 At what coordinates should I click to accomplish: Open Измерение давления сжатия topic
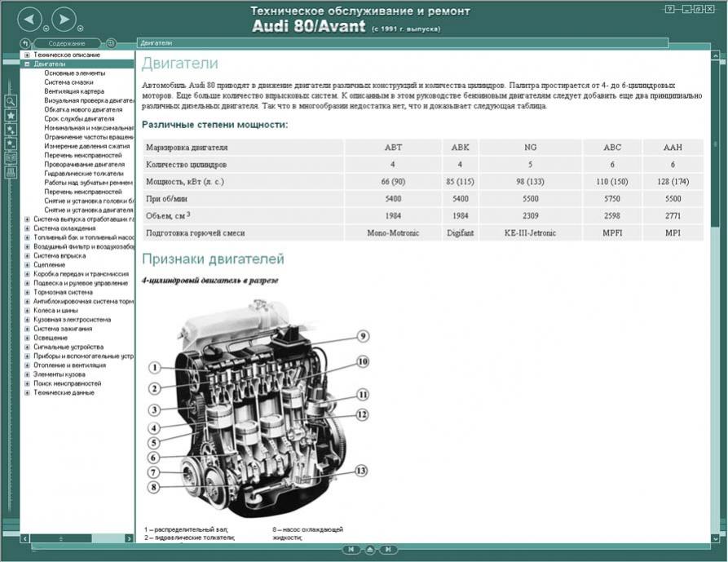point(87,146)
